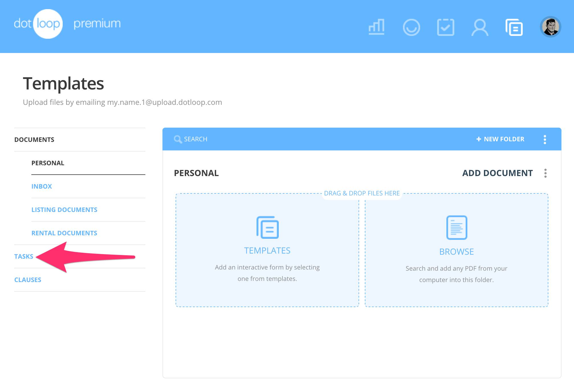The width and height of the screenshot is (574, 392).
Task: Expand the Documents section in sidebar
Action: 34,140
